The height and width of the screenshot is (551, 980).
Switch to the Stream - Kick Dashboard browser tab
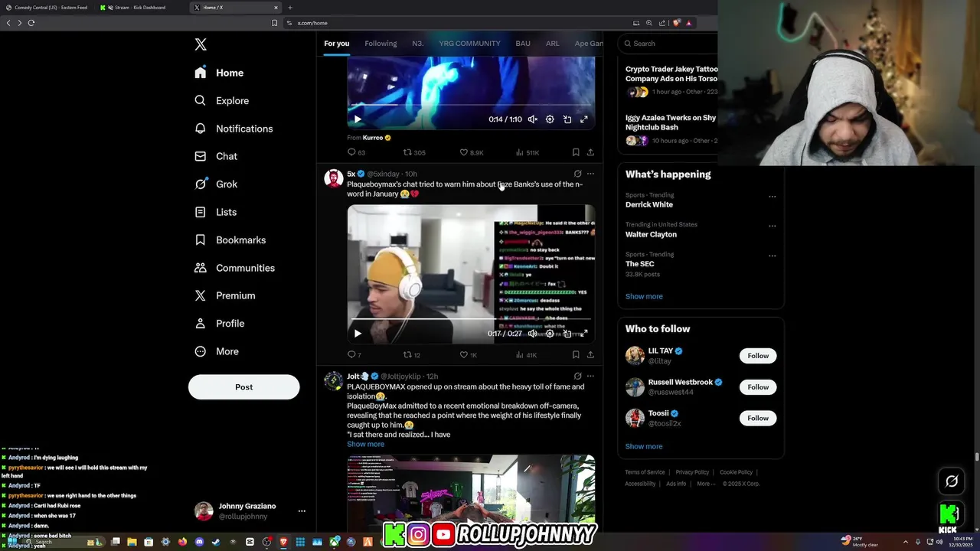140,8
